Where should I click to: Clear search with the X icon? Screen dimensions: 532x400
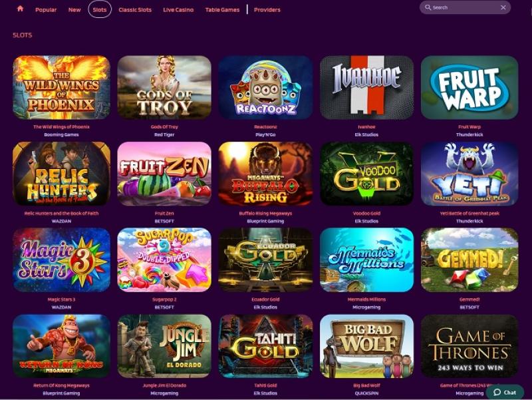pos(503,7)
